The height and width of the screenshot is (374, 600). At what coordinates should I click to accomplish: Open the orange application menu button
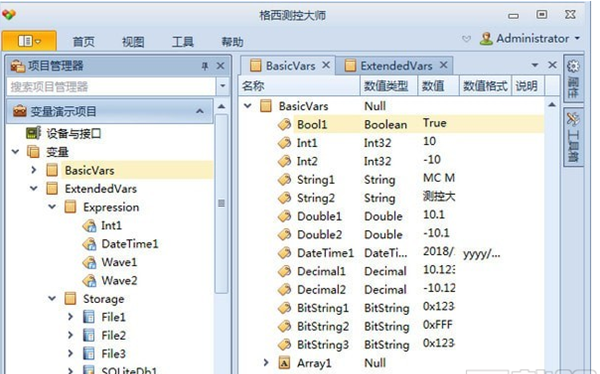pyautogui.click(x=29, y=41)
